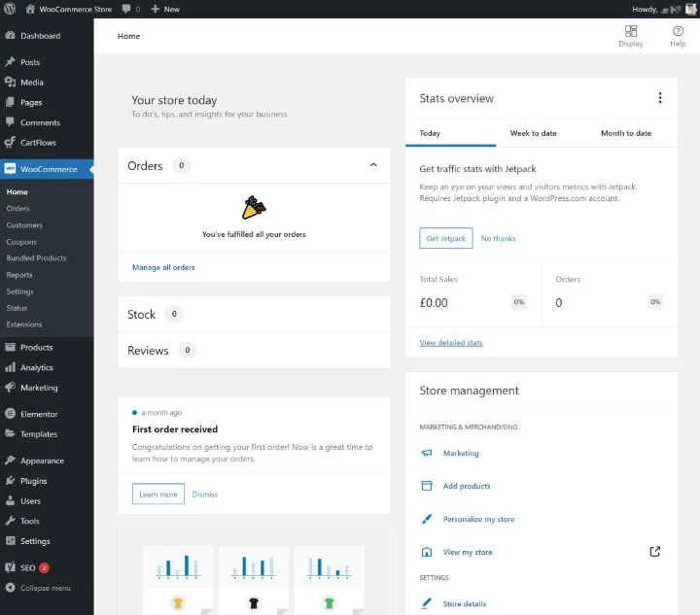The image size is (700, 615).
Task: Click the WooCommerce logo icon in sidebar
Action: pos(11,169)
